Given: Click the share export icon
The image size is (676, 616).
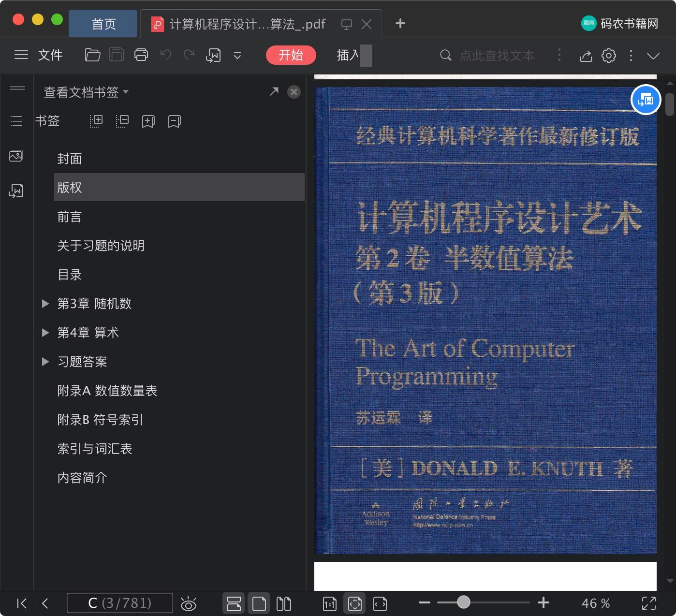Looking at the screenshot, I should 586,56.
